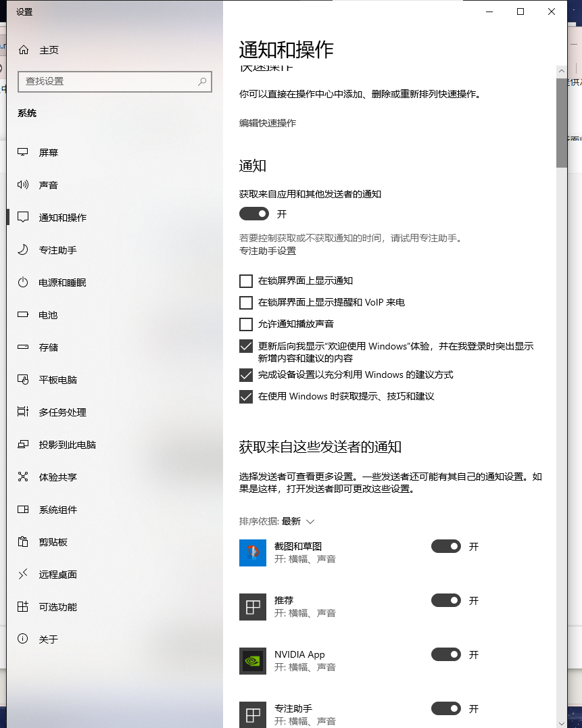Viewport: 582px width, 728px height.
Task: Go to 主页 text in sidebar
Action: coord(49,50)
